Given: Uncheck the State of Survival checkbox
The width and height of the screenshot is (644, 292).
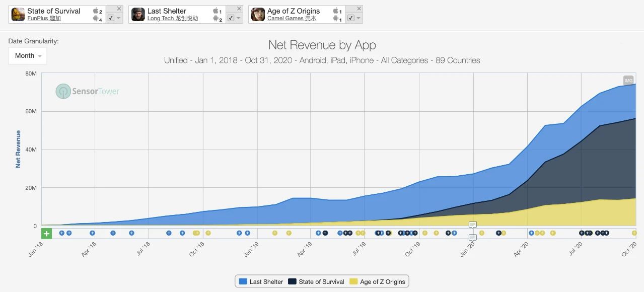Looking at the screenshot, I should (111, 18).
